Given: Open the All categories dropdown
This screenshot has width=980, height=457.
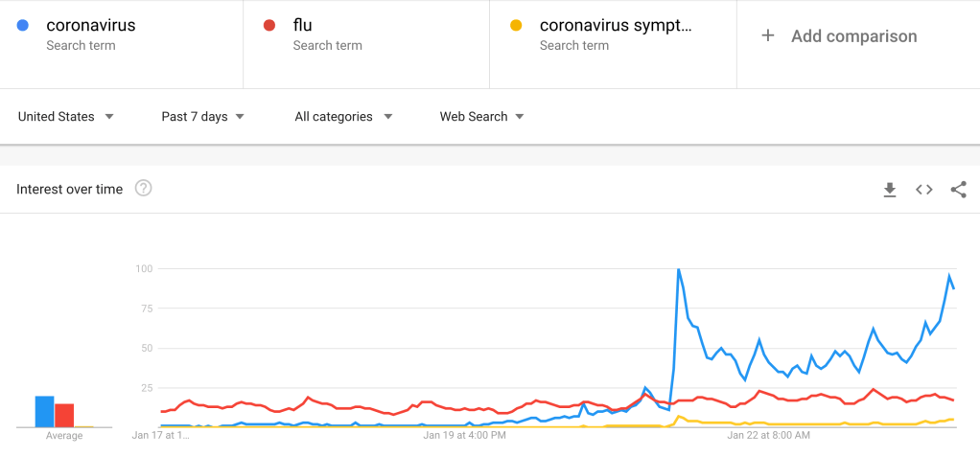Looking at the screenshot, I should tap(343, 117).
